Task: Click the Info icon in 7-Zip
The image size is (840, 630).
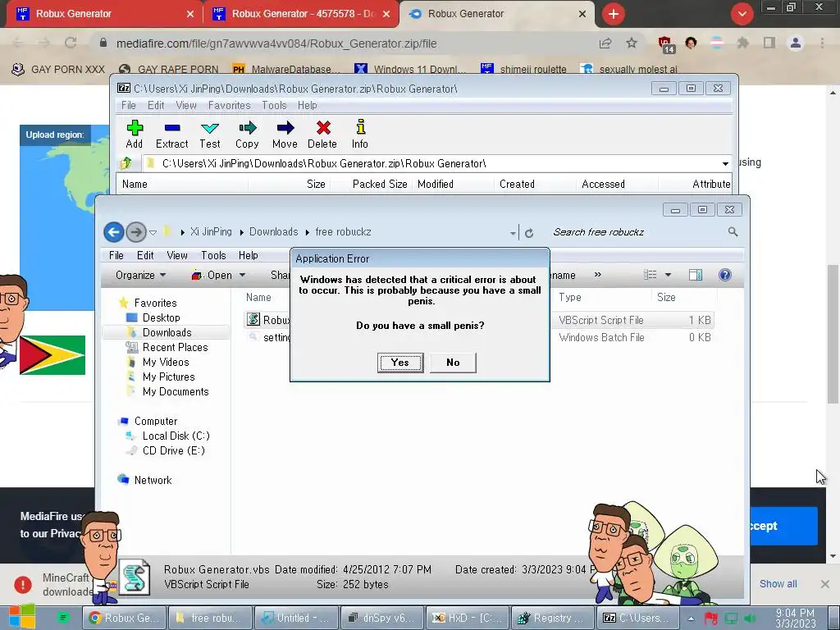Action: (x=361, y=127)
